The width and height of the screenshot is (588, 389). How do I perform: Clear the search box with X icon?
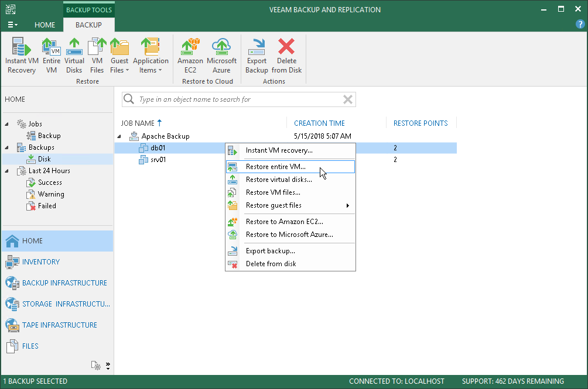tap(348, 99)
